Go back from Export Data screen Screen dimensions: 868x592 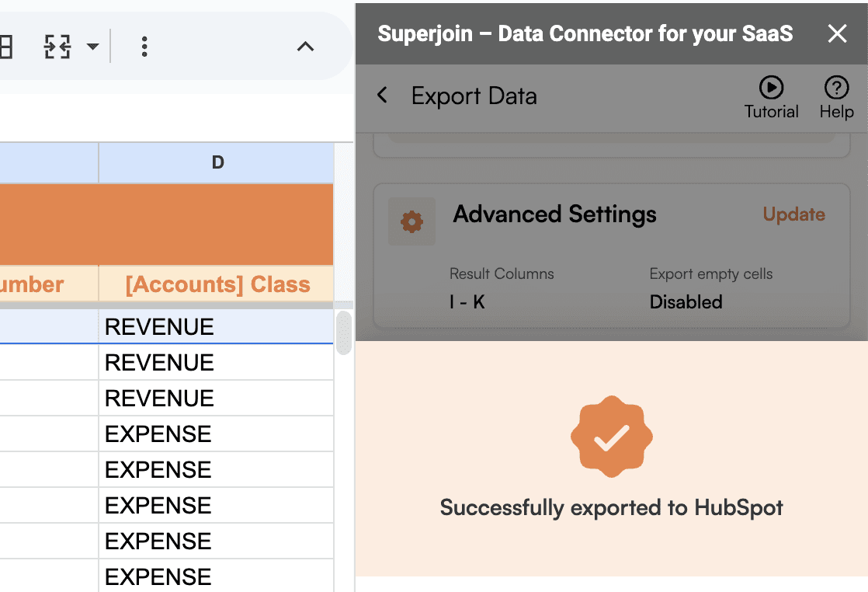[x=382, y=96]
